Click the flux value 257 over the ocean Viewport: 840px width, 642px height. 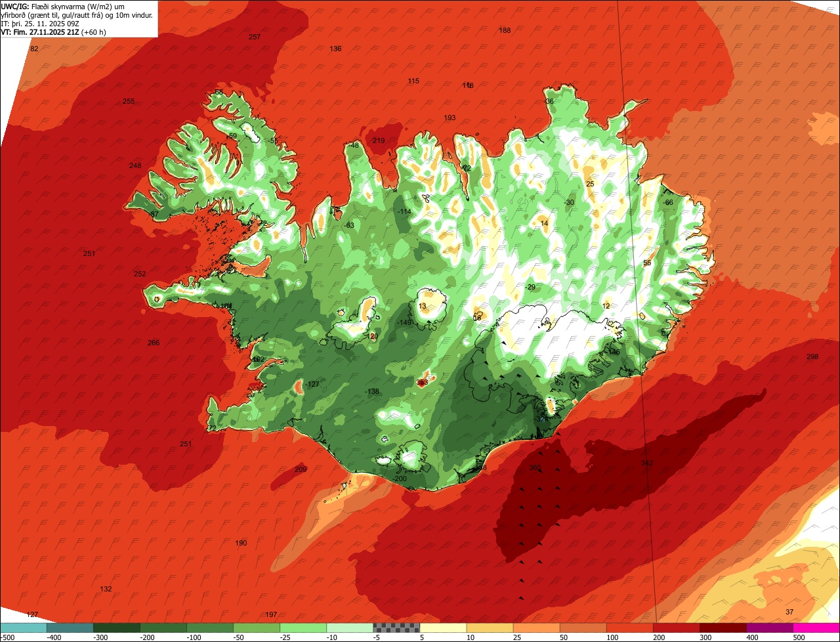[x=255, y=37]
